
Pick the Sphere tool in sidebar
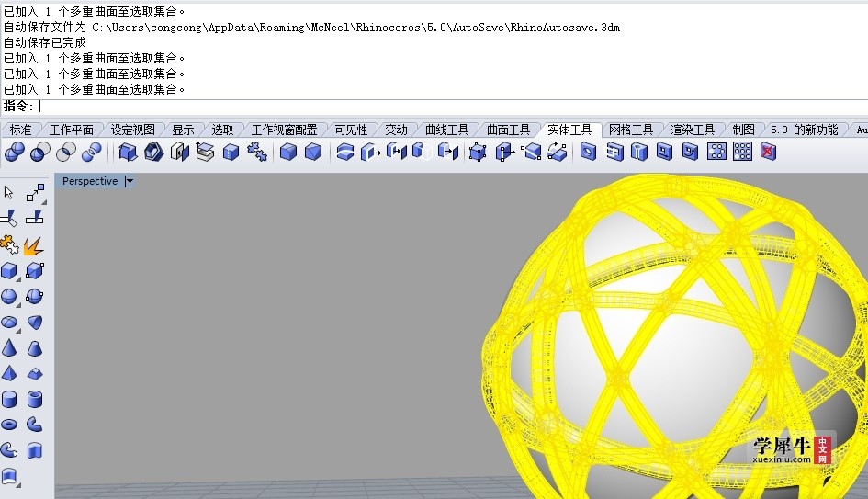pos(9,296)
